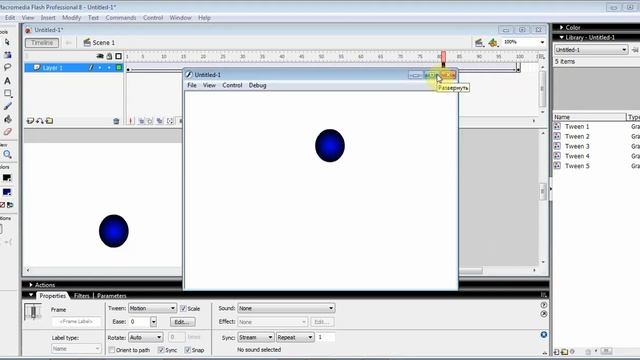Select the Free Transform tool

pos(7,55)
